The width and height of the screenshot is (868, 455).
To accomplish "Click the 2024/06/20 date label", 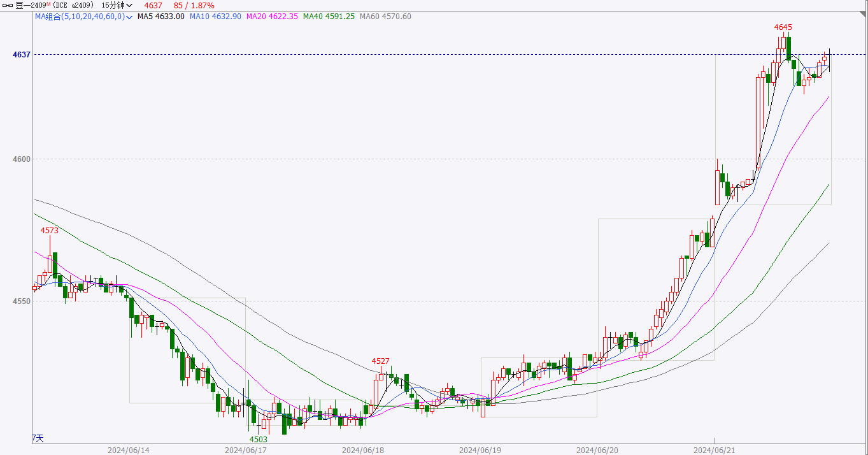I will click(x=597, y=450).
